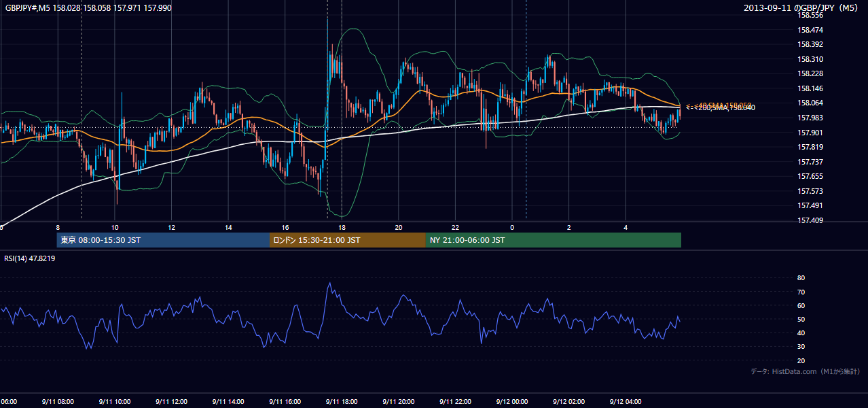Click the RSI scale value 20
The height and width of the screenshot is (408, 868).
pos(801,360)
